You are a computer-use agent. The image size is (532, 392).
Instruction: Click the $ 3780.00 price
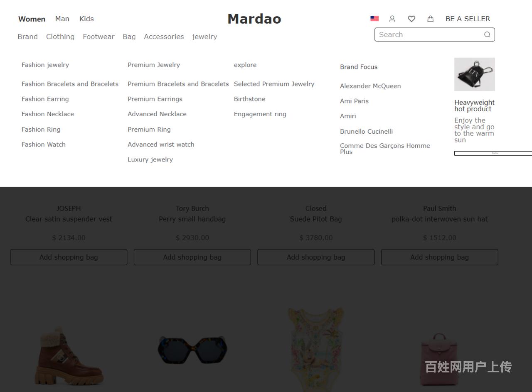(316, 238)
